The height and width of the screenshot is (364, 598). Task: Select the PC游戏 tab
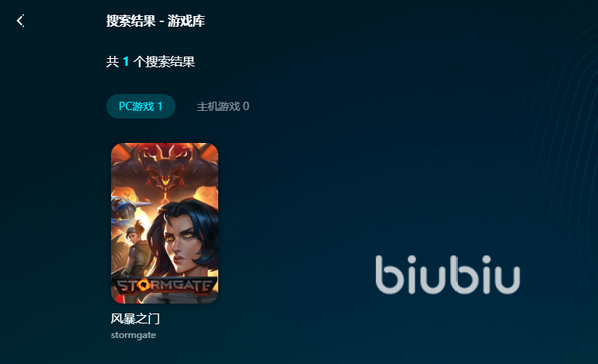pos(141,106)
